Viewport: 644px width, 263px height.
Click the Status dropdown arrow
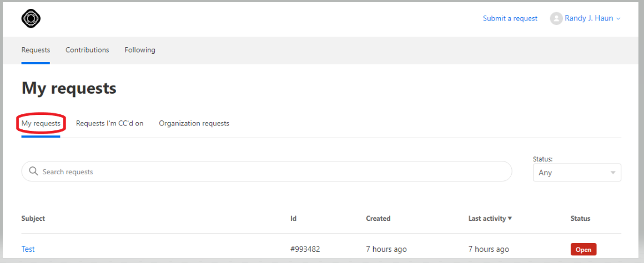pyautogui.click(x=613, y=173)
